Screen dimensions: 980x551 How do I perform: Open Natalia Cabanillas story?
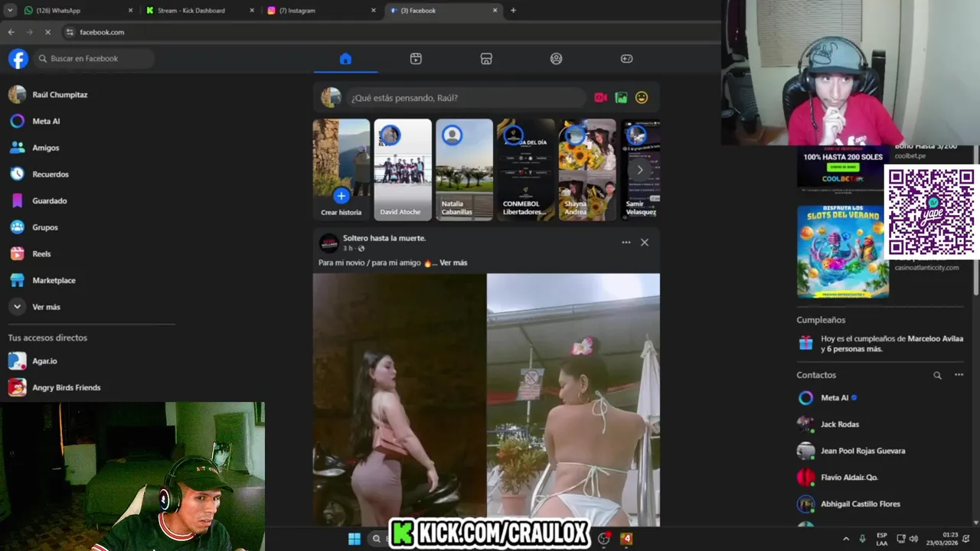pyautogui.click(x=464, y=170)
